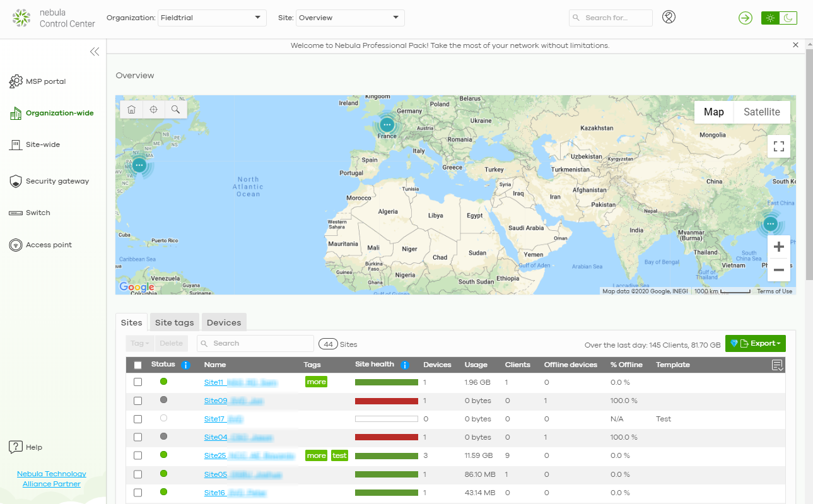Open Site-wide menu in sidebar

(35, 145)
